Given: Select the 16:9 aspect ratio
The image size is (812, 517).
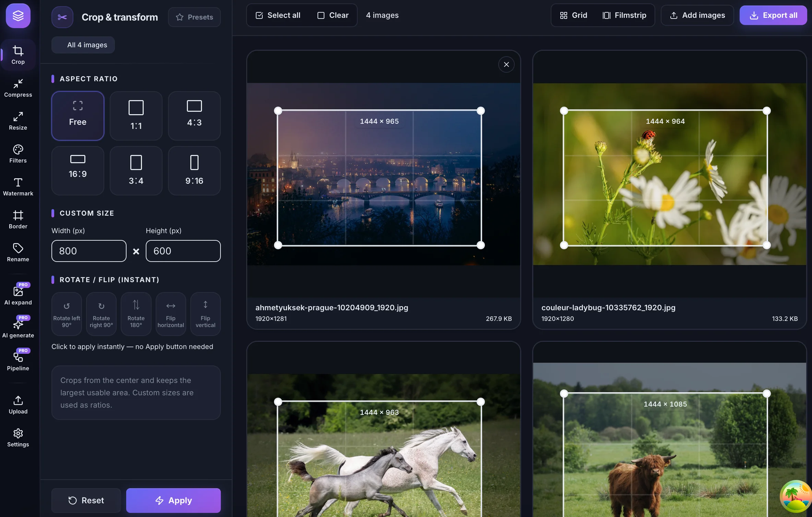Looking at the screenshot, I should (78, 171).
